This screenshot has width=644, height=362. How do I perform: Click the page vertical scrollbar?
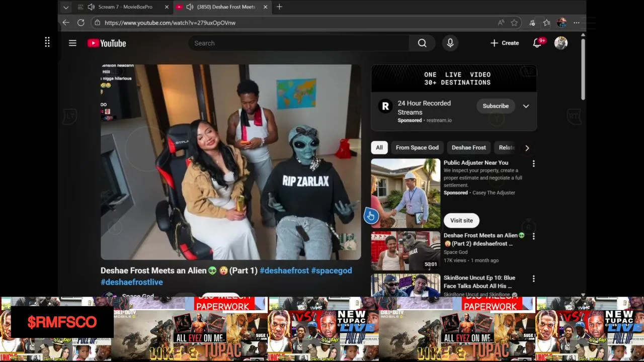[583, 69]
